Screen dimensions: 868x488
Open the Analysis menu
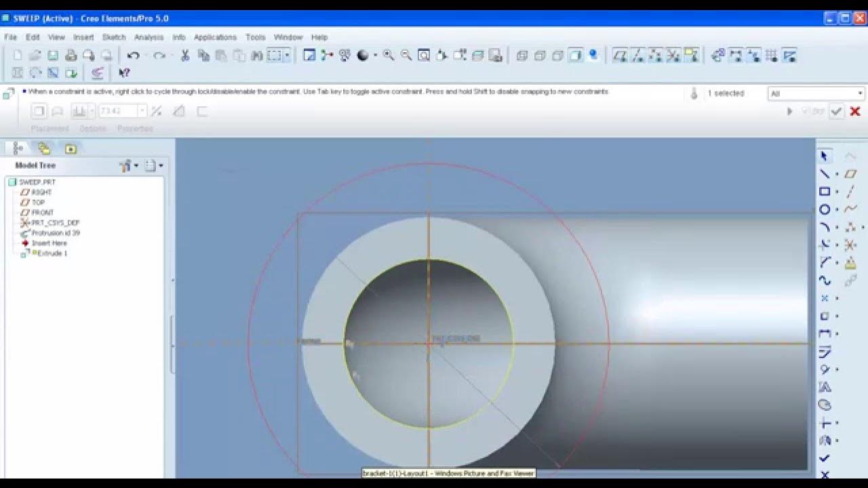click(x=149, y=37)
